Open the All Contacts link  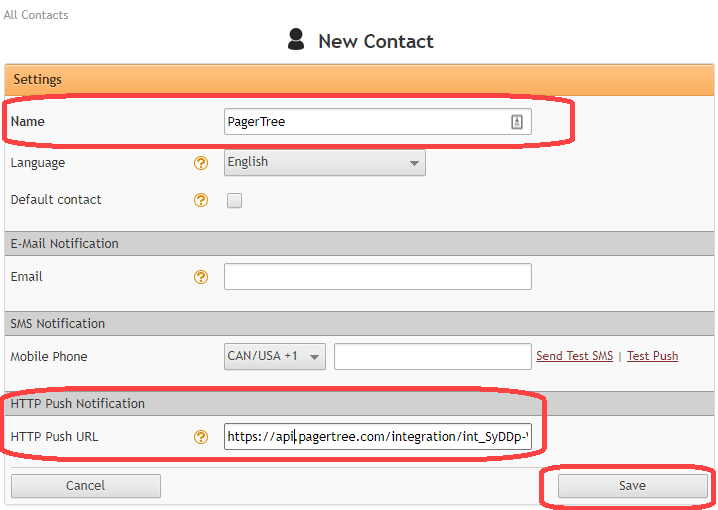click(x=36, y=15)
